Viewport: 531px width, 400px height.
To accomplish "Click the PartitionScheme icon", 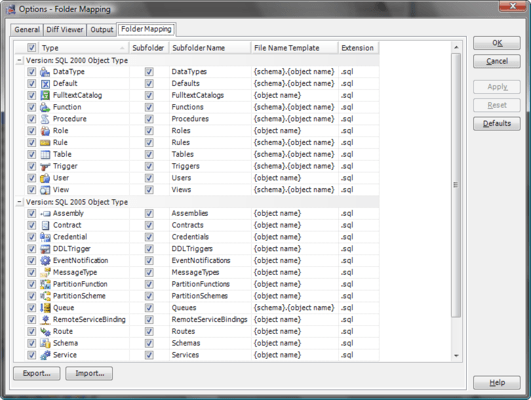I will (45, 296).
